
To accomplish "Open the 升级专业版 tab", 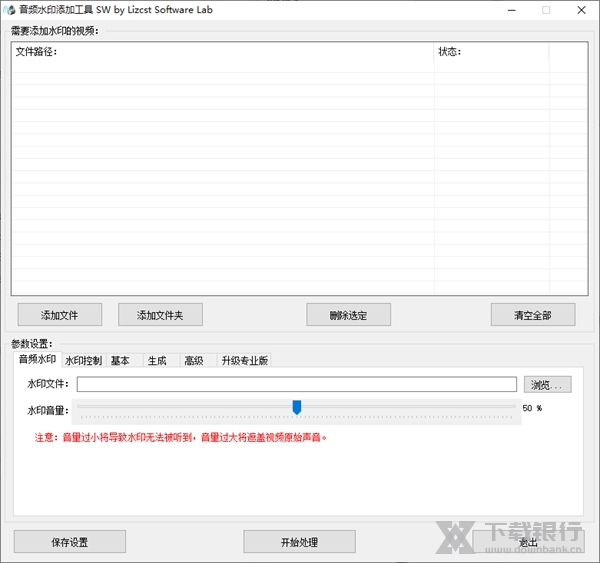I will pyautogui.click(x=245, y=360).
